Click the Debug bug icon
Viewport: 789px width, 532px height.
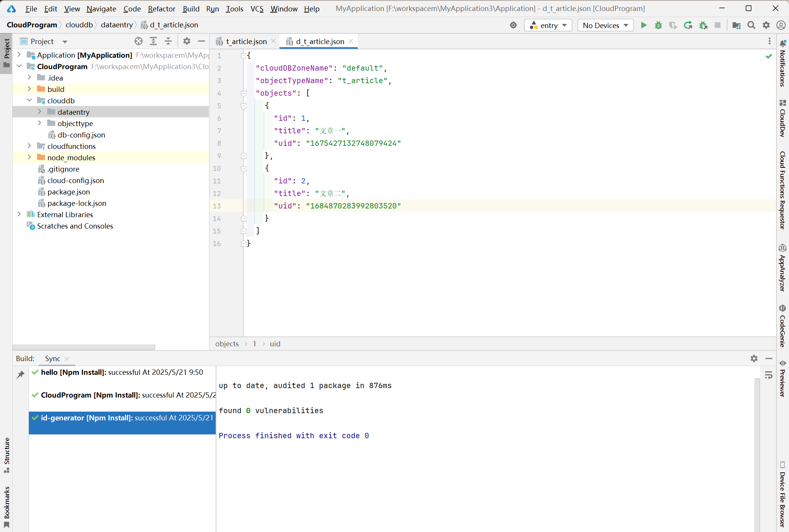point(658,25)
